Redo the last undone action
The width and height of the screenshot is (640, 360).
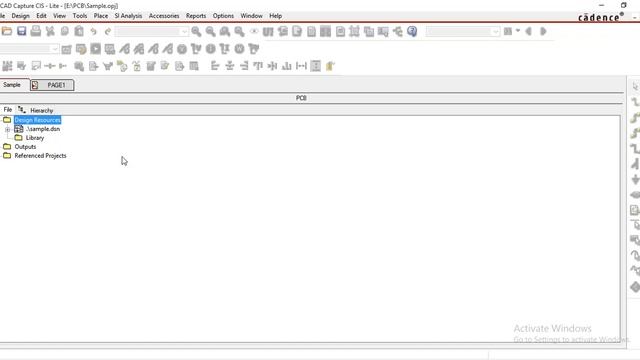coord(108,31)
